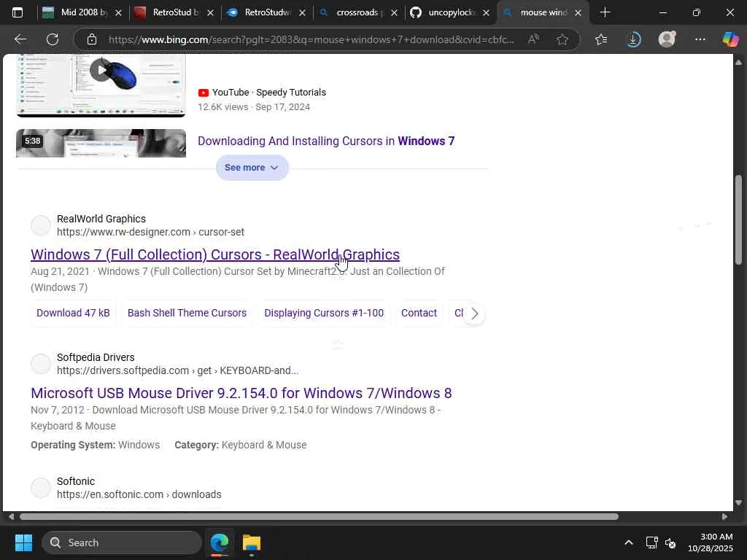
Task: Click YouTube · Speedy Tutorials source text
Action: tap(269, 93)
